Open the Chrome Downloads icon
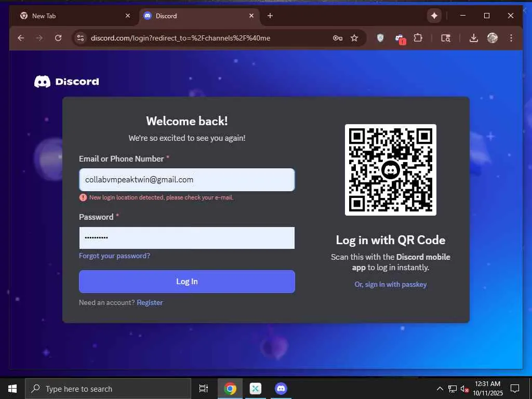This screenshot has height=399, width=532. 474,38
